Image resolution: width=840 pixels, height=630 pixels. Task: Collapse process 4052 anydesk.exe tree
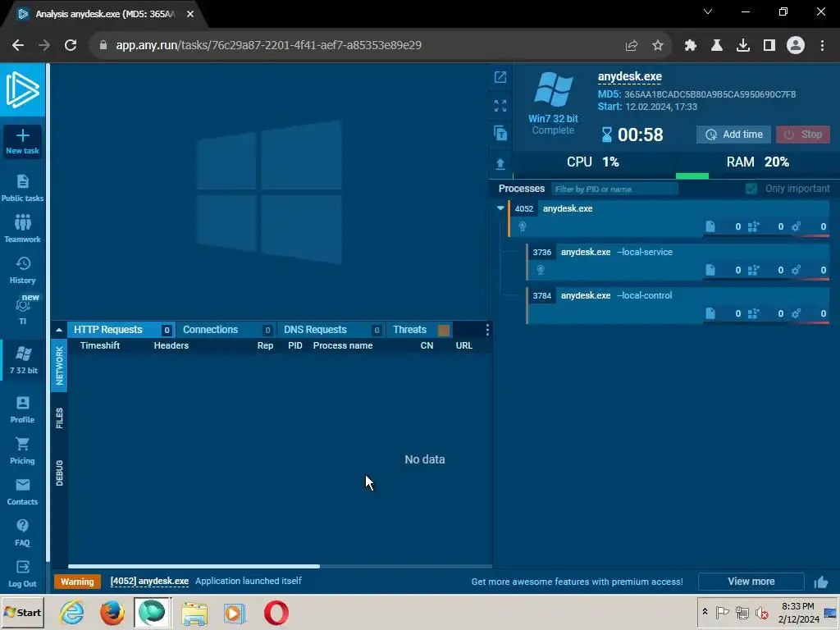point(501,208)
